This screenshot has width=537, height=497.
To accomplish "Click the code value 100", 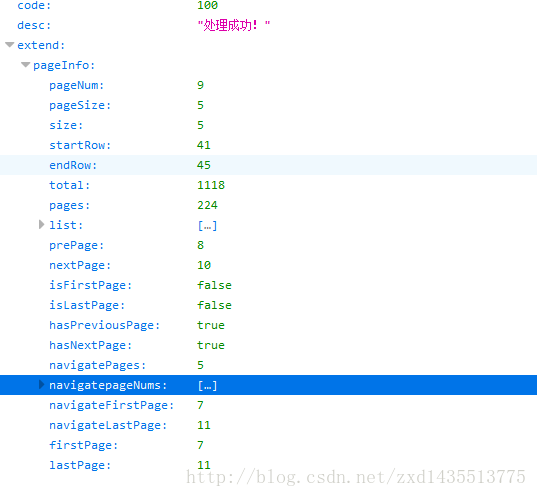I will [x=207, y=5].
